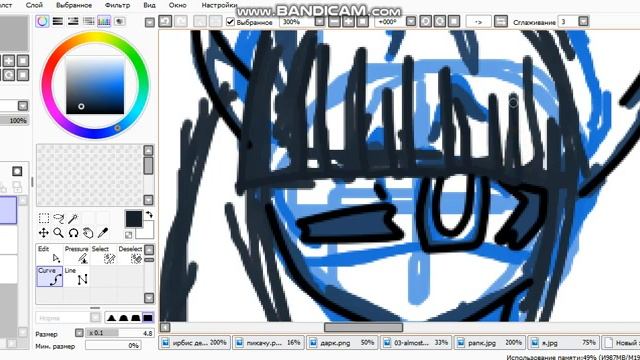The height and width of the screenshot is (360, 640).
Task: Open the Вид menu
Action: pyautogui.click(x=149, y=5)
